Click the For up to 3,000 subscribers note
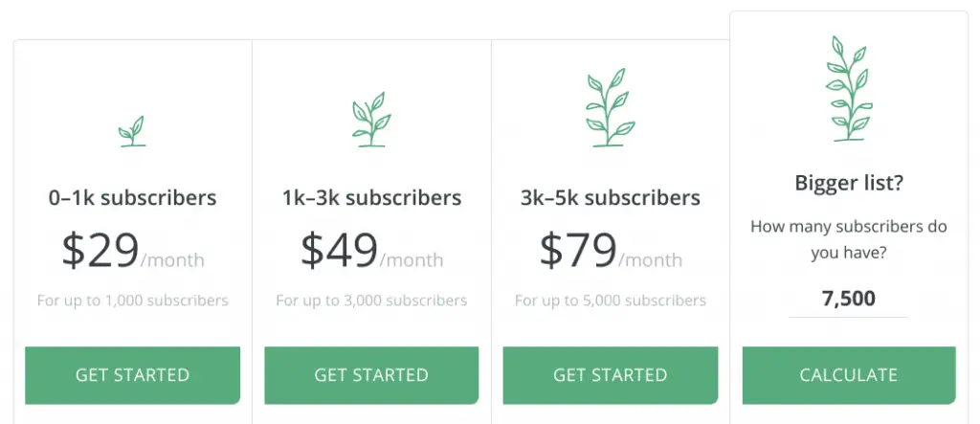The height and width of the screenshot is (424, 980). click(x=371, y=301)
